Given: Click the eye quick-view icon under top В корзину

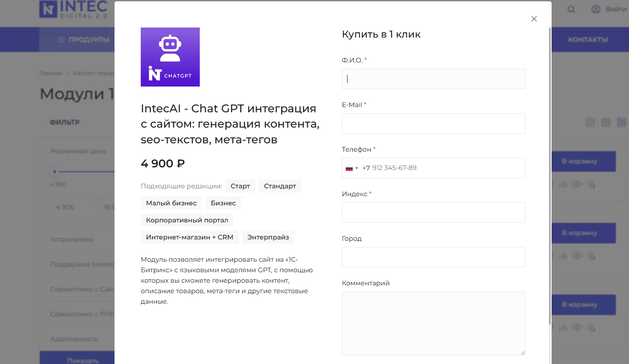Looking at the screenshot, I should pos(577,184).
